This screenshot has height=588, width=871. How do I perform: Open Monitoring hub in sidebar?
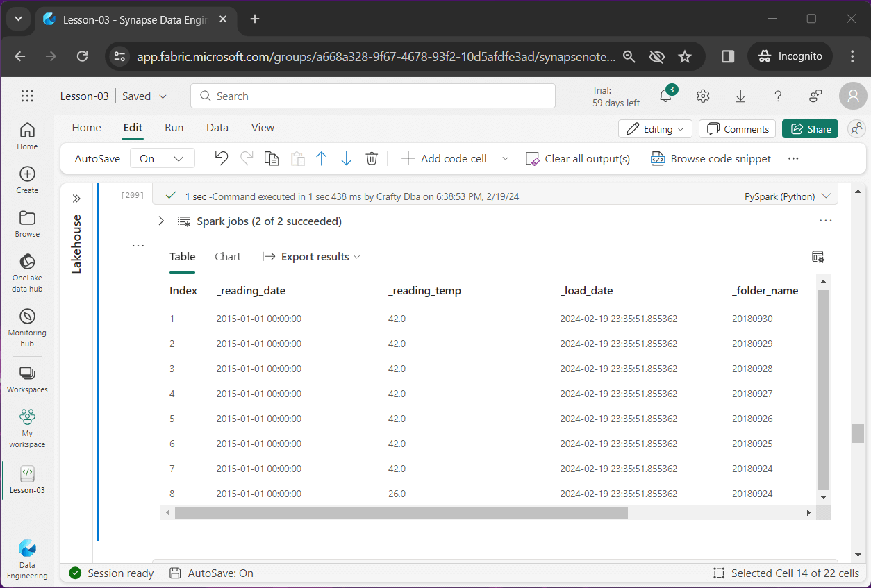pyautogui.click(x=27, y=326)
